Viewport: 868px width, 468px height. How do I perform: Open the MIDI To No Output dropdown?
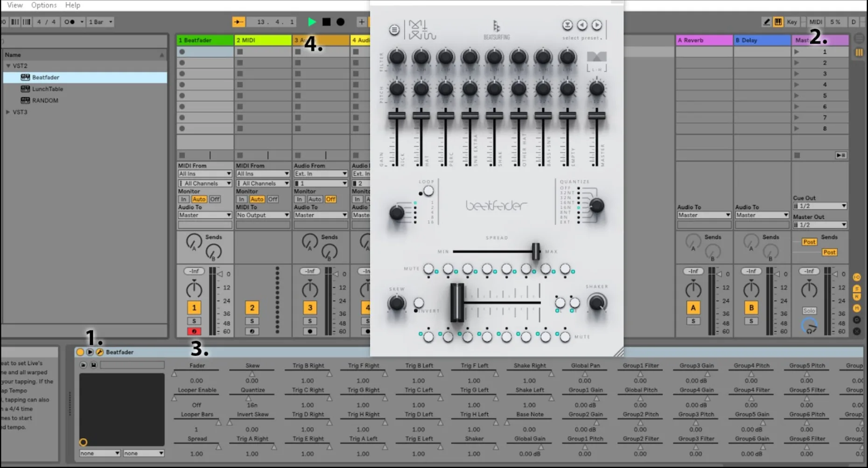click(263, 215)
